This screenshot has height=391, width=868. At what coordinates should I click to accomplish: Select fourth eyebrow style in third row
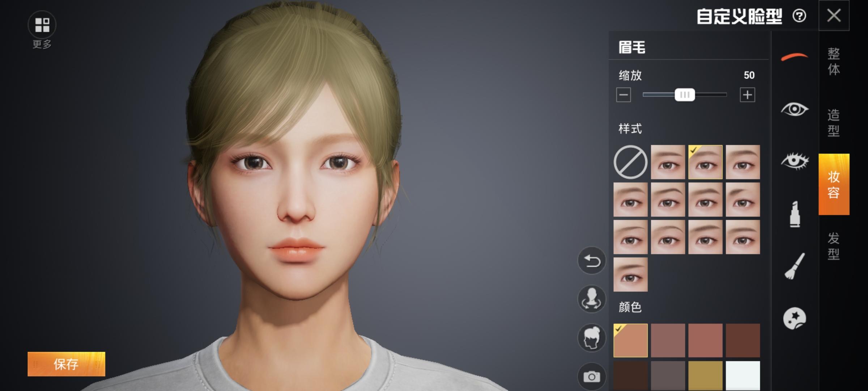(x=743, y=237)
